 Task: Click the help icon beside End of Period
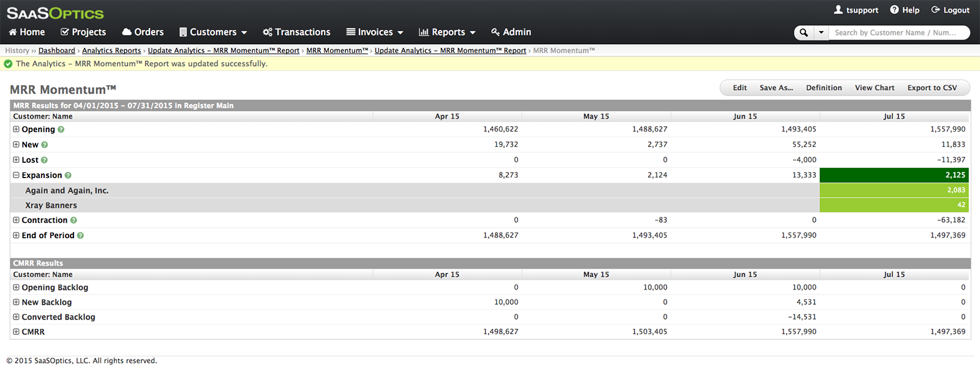tap(80, 236)
